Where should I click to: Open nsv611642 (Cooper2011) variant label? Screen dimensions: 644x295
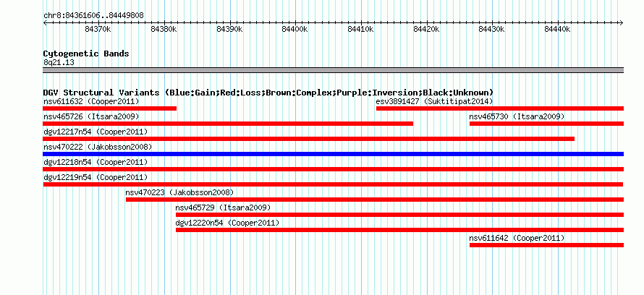click(x=517, y=238)
